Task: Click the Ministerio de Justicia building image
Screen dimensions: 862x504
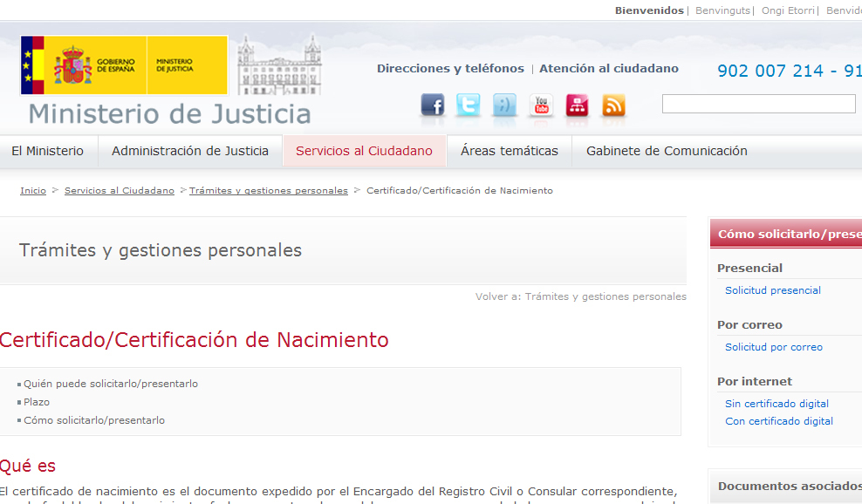Action: (278, 65)
